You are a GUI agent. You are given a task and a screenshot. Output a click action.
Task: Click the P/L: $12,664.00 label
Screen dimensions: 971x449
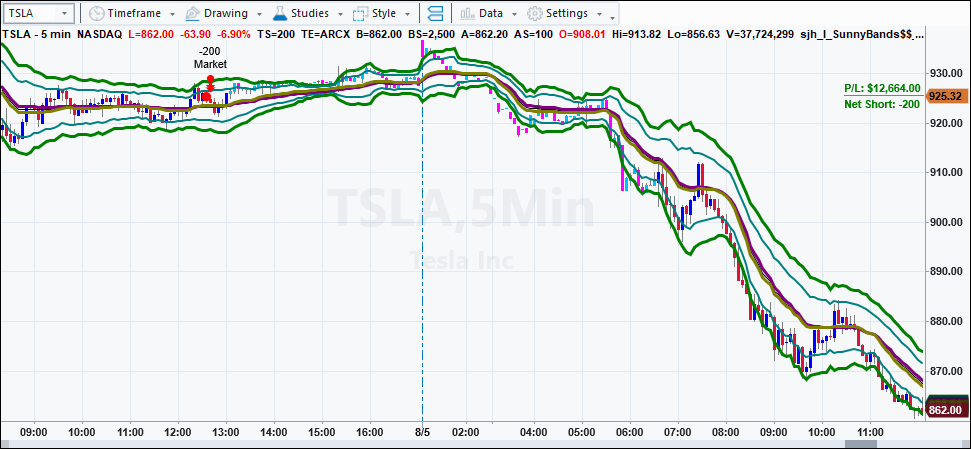882,88
